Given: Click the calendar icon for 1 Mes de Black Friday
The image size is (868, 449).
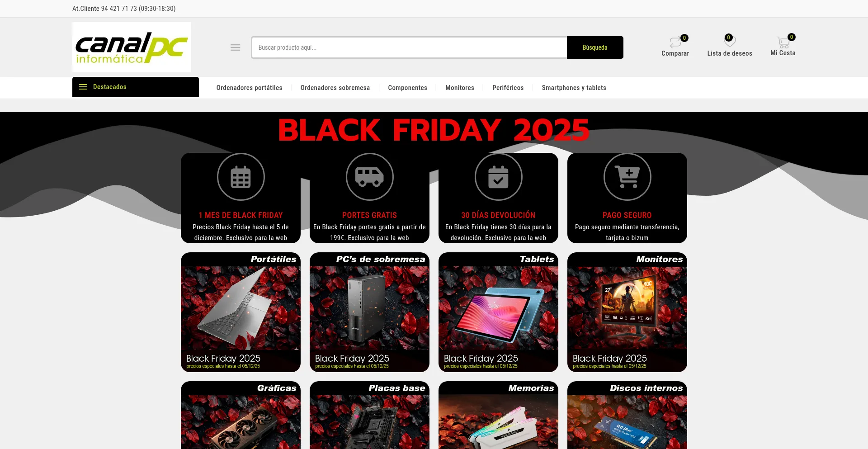Looking at the screenshot, I should click(x=241, y=177).
